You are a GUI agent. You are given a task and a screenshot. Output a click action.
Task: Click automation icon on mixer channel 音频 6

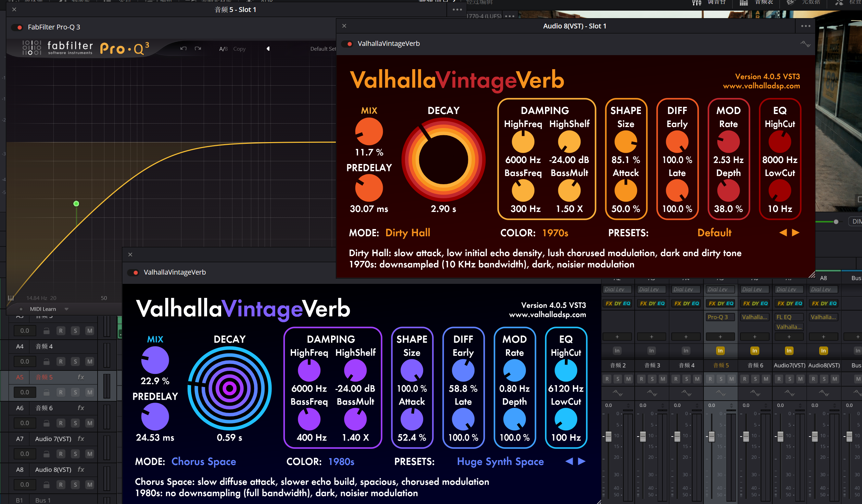coord(755,393)
